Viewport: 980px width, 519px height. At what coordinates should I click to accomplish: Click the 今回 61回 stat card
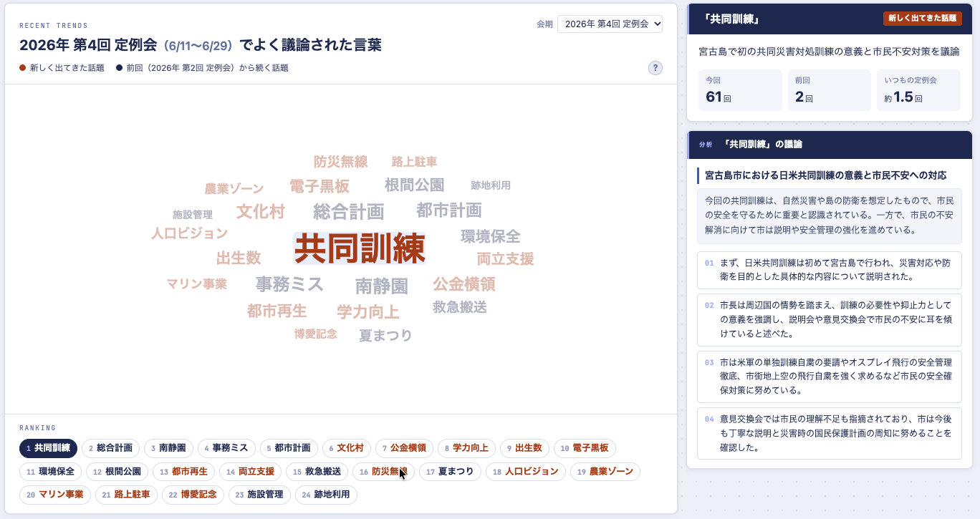pos(740,90)
